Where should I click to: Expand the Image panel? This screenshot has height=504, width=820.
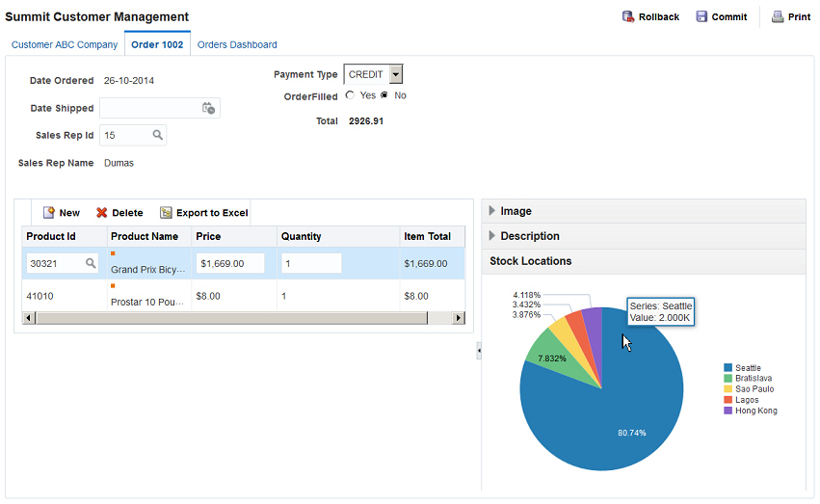point(491,211)
